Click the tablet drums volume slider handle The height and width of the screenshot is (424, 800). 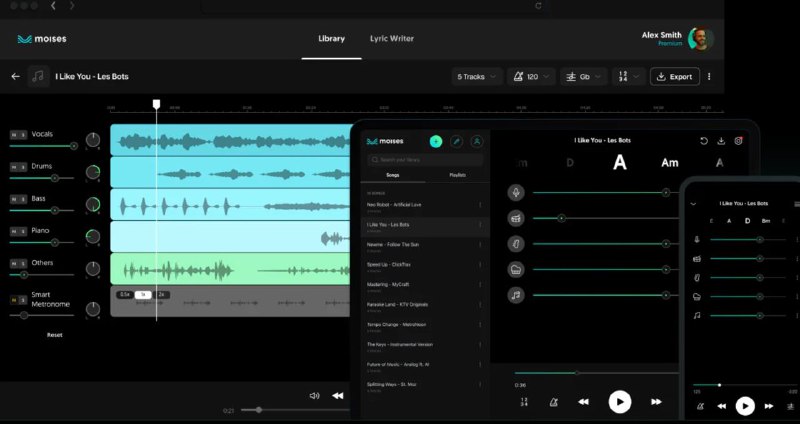[x=561, y=218]
